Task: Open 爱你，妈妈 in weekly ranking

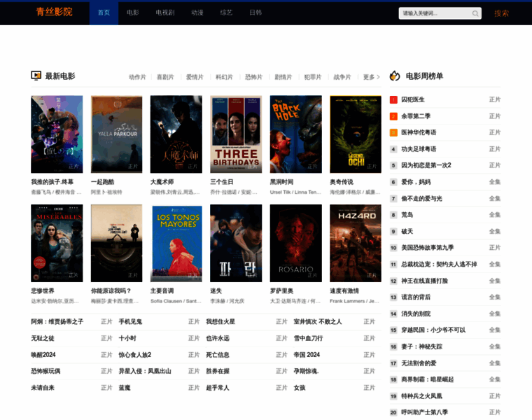Action: tap(416, 182)
